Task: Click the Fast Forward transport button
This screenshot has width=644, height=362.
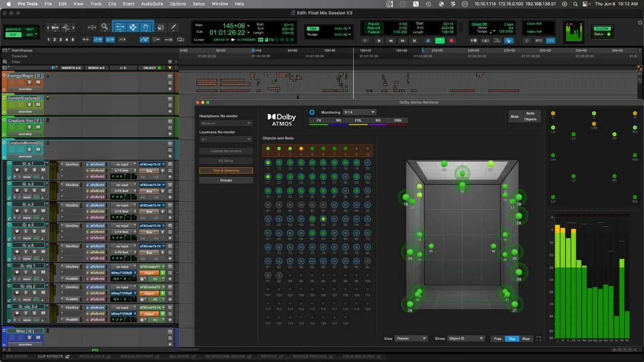Action: tap(403, 41)
